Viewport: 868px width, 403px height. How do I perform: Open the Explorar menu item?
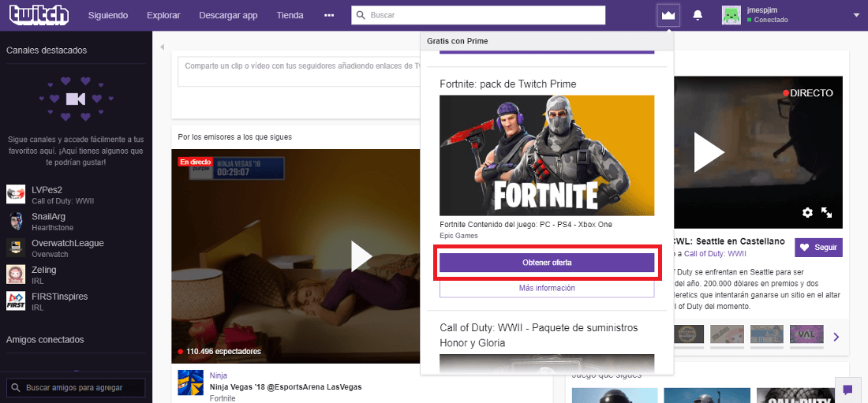(x=163, y=16)
